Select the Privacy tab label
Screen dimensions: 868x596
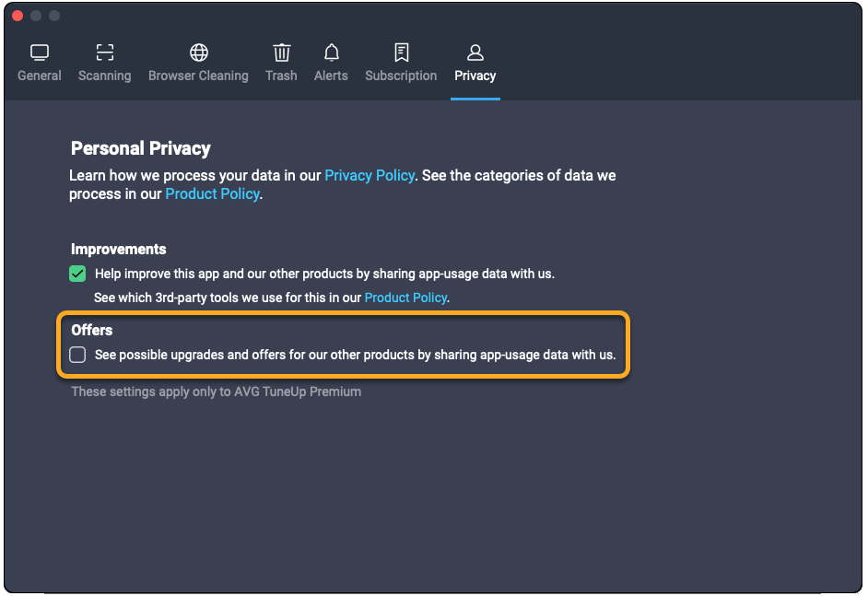(475, 76)
